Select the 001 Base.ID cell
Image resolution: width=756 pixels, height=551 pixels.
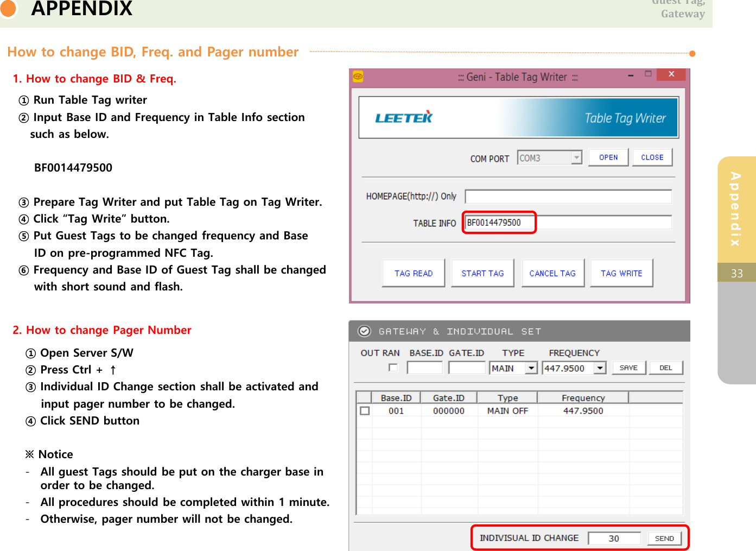click(396, 411)
